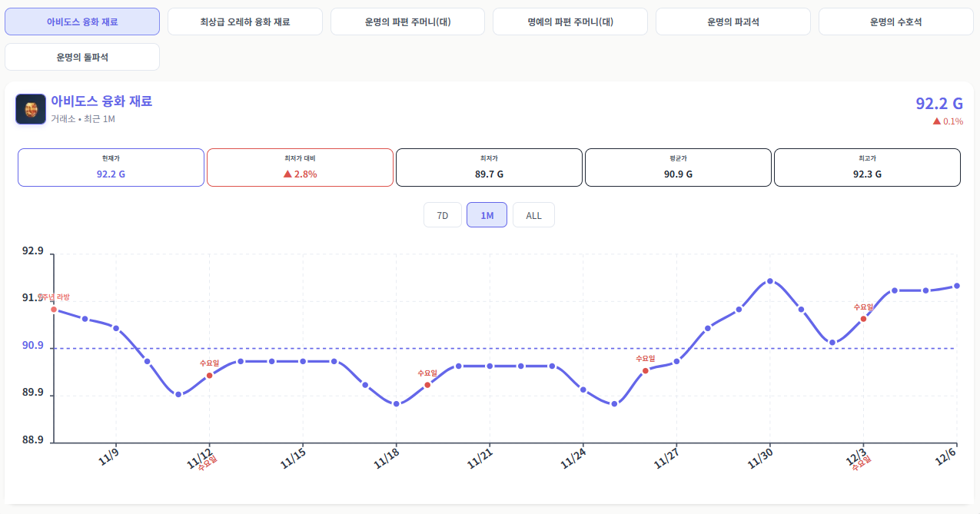Click the red triangle beside 2.8%
980x514 pixels.
287,174
